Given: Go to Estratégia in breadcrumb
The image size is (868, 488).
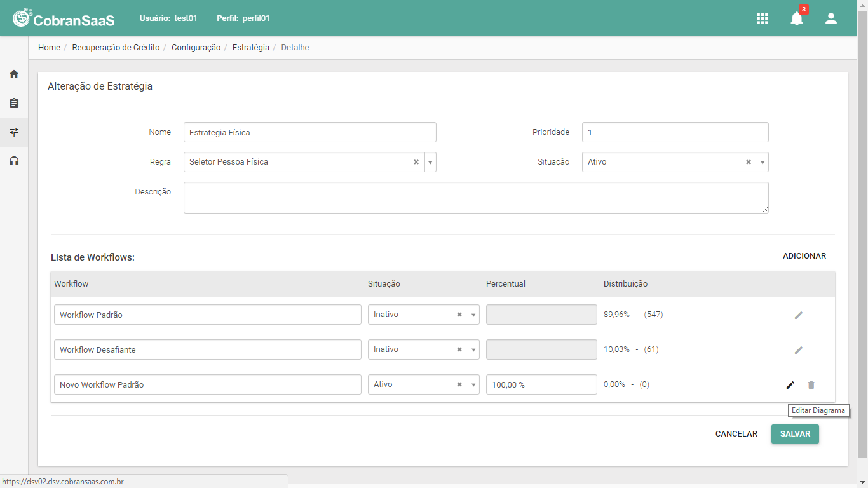Looking at the screenshot, I should pyautogui.click(x=251, y=48).
